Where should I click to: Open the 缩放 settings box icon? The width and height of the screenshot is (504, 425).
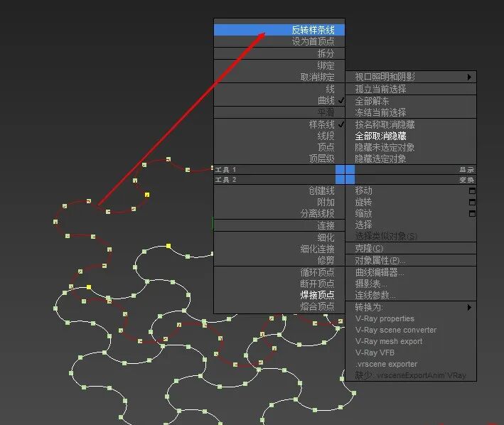click(472, 213)
